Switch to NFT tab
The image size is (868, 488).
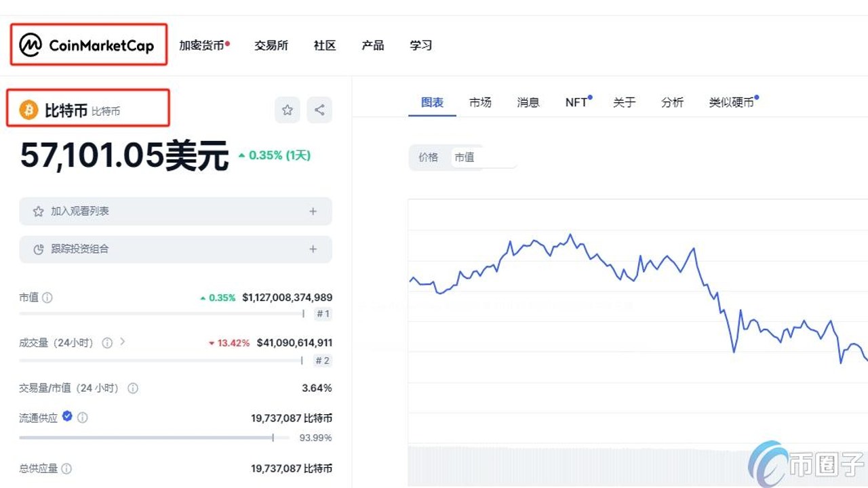(x=578, y=102)
